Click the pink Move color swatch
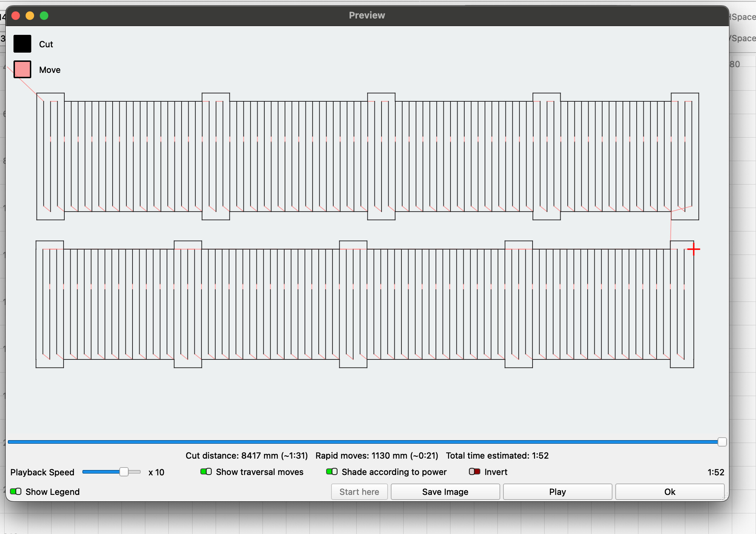 tap(22, 69)
